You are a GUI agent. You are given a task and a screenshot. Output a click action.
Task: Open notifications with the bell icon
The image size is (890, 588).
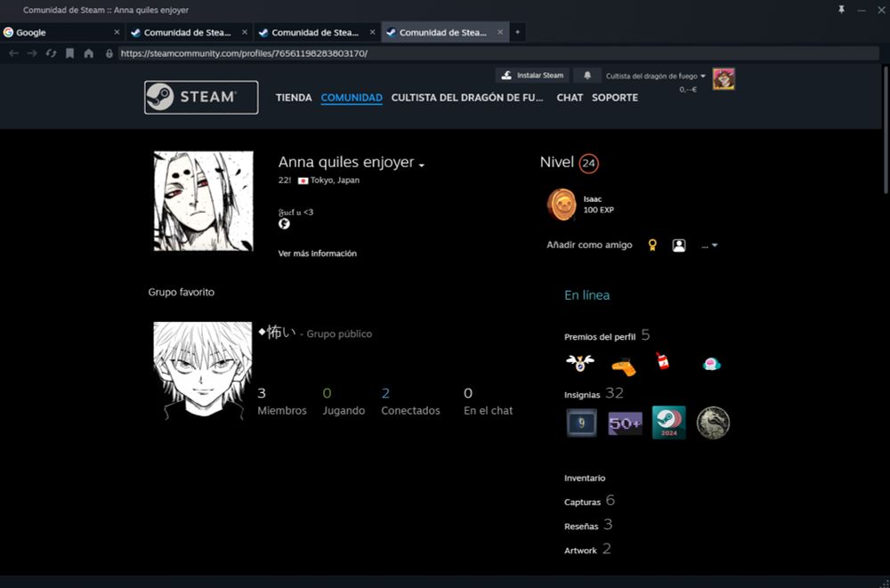[587, 75]
